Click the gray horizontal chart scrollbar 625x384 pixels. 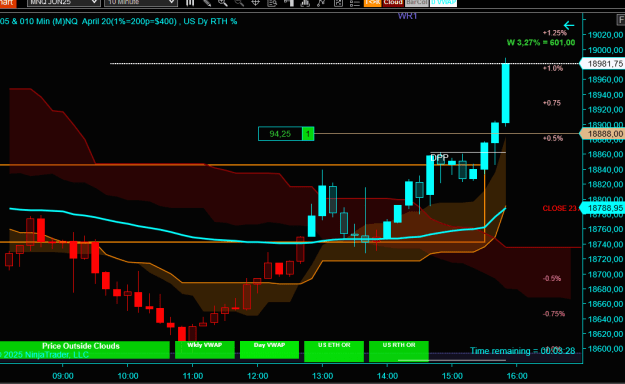pos(452,360)
